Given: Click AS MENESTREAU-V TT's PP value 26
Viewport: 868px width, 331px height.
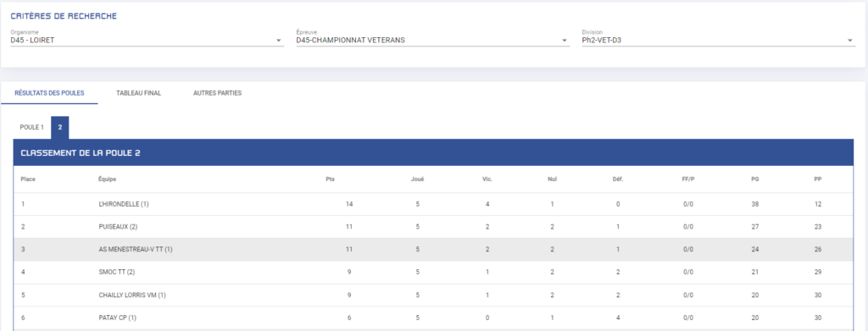Looking at the screenshot, I should [818, 249].
